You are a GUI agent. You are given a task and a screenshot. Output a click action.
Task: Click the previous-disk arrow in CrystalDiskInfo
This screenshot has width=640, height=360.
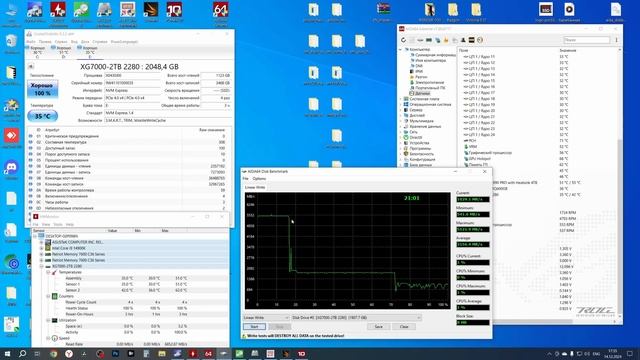31,67
